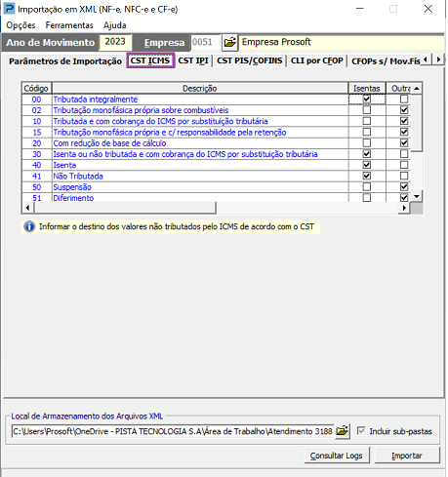Viewport: 448px width, 477px height.
Task: Click the Prosoft app icon in title bar
Action: pyautogui.click(x=9, y=9)
